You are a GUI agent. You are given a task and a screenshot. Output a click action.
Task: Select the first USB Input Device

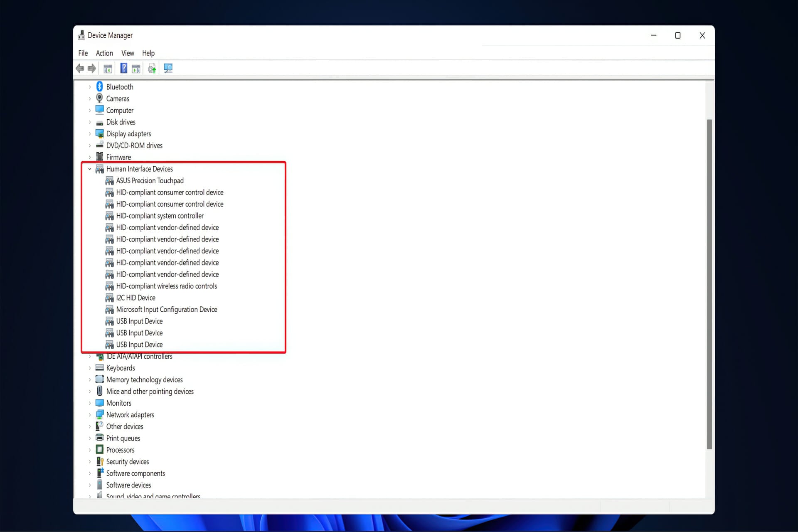point(139,321)
